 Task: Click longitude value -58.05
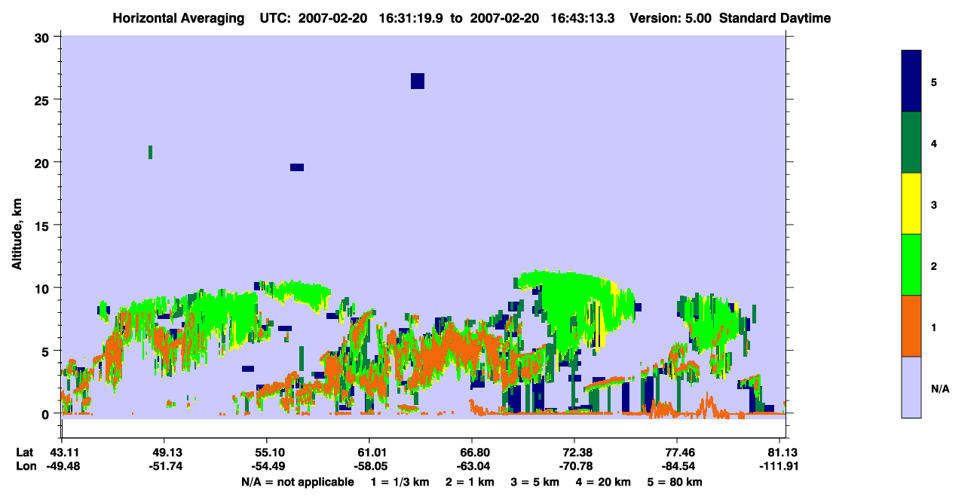click(369, 466)
